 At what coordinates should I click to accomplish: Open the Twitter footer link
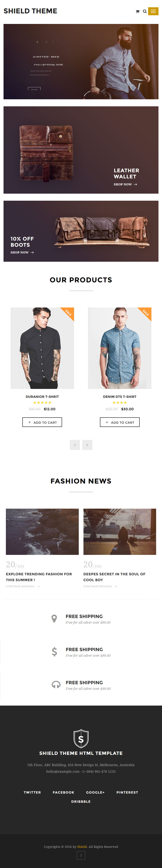pos(32,792)
